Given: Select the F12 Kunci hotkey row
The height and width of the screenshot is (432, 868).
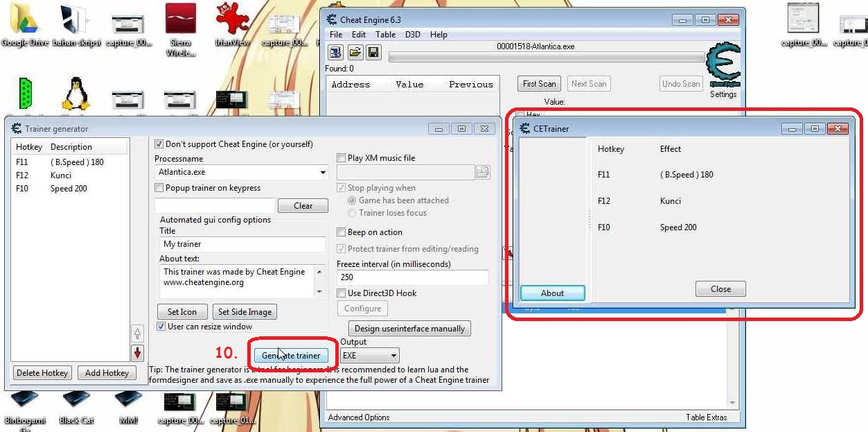Looking at the screenshot, I should coord(70,175).
